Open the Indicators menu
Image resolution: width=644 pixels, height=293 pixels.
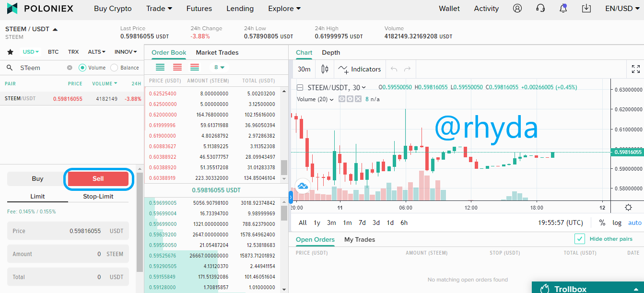click(x=360, y=69)
